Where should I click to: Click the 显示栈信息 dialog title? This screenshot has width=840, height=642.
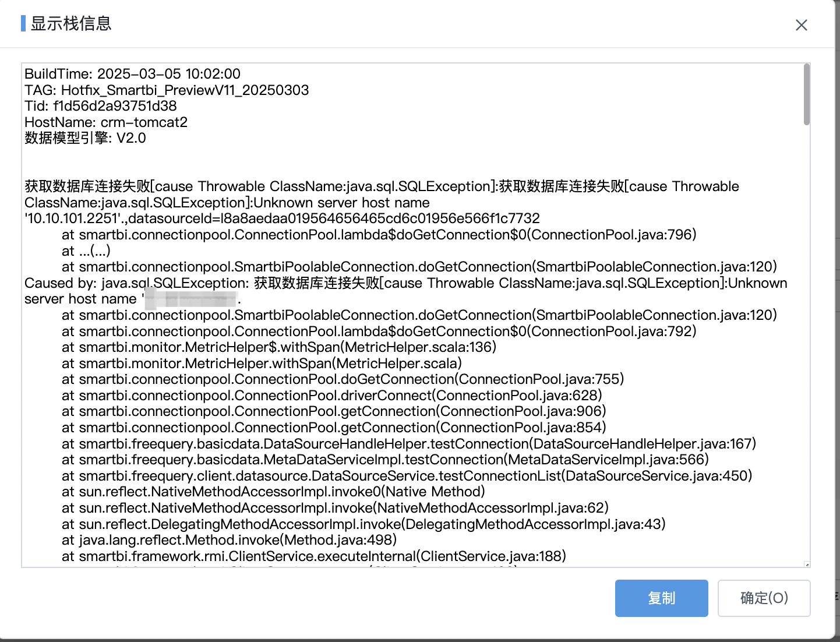[x=70, y=23]
